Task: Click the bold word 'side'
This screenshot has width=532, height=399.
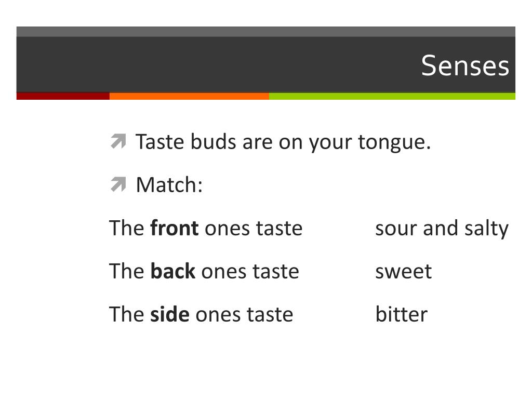Action: [x=170, y=314]
